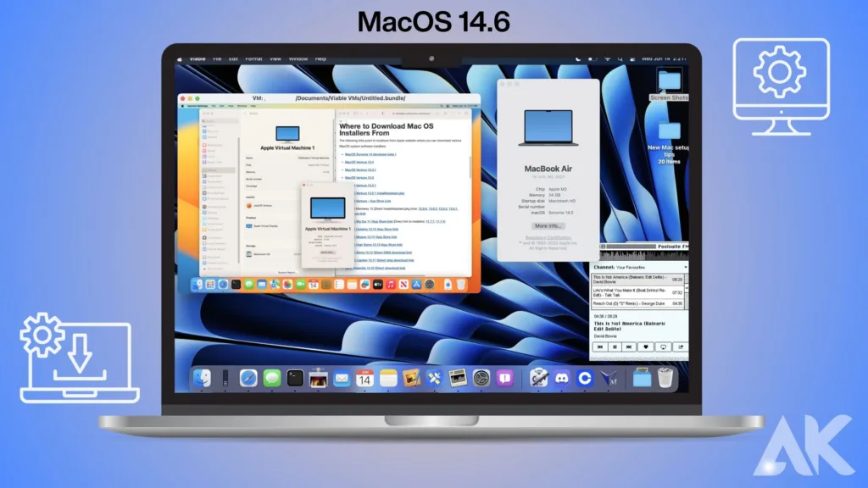Click the 'Where to Download Mac OS Installers From' heading
Viewport: 868px width, 488px height.
(x=387, y=130)
